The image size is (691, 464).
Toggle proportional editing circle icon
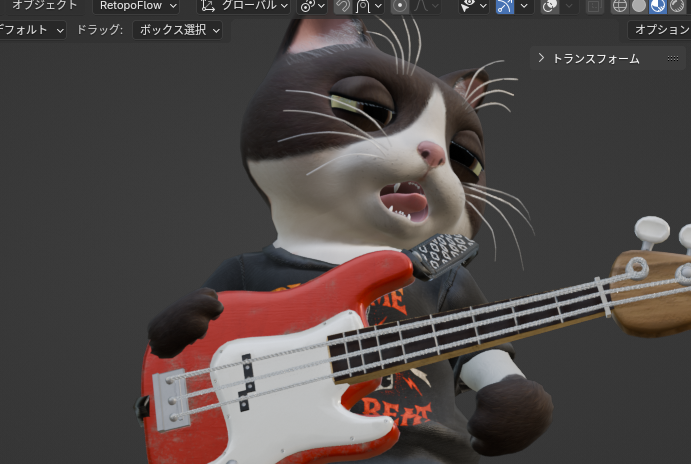click(x=400, y=6)
